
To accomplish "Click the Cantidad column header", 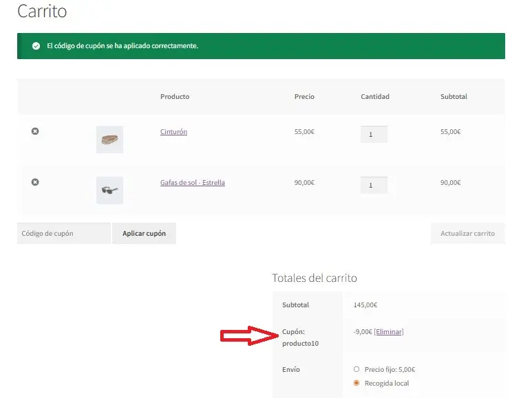I will (375, 97).
